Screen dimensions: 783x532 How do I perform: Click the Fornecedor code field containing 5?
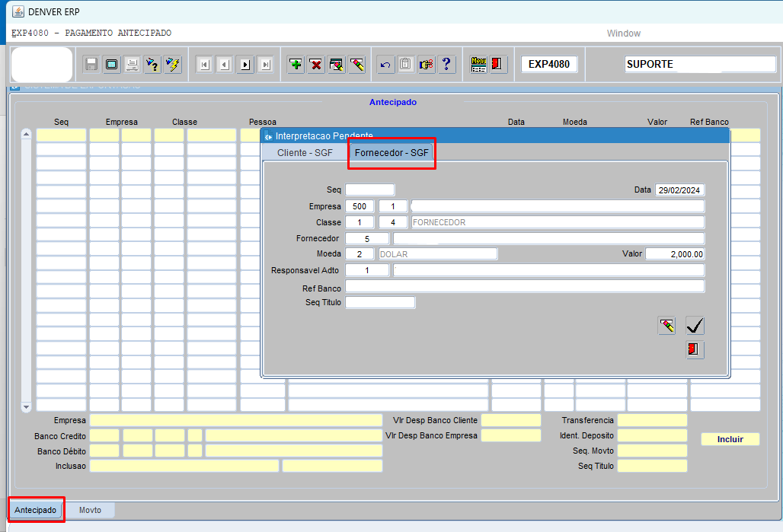click(x=367, y=238)
